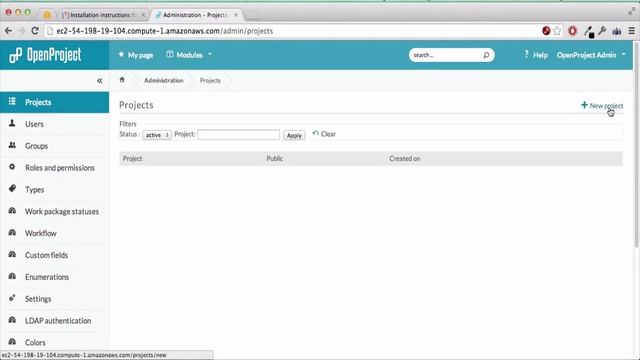Open My page in top menu
Viewport: 640px width, 360px height.
point(136,55)
